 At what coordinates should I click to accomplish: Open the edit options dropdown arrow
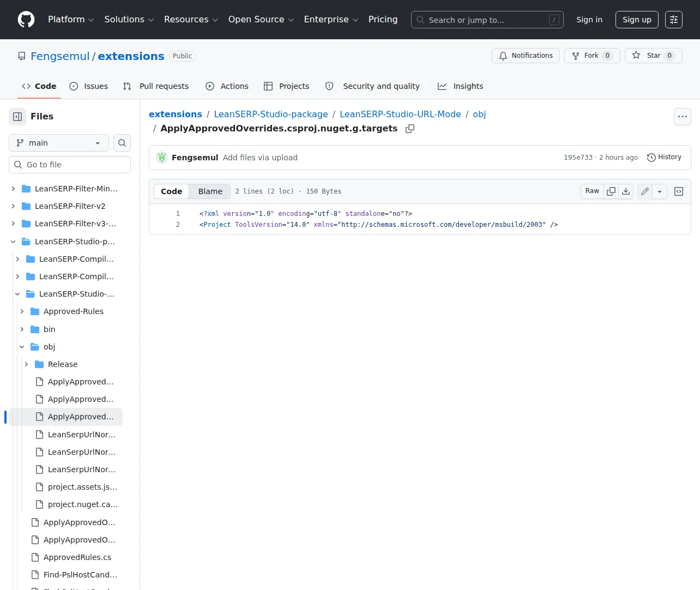point(660,191)
